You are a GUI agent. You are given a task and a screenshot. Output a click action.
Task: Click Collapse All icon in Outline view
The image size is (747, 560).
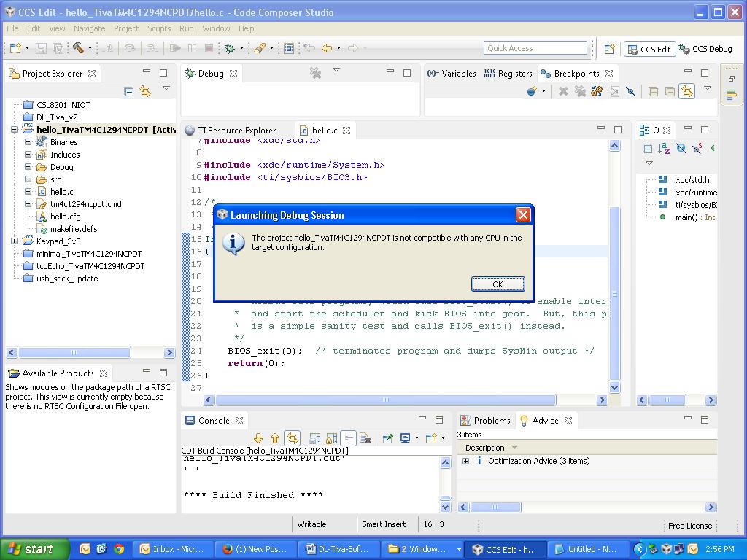[648, 148]
